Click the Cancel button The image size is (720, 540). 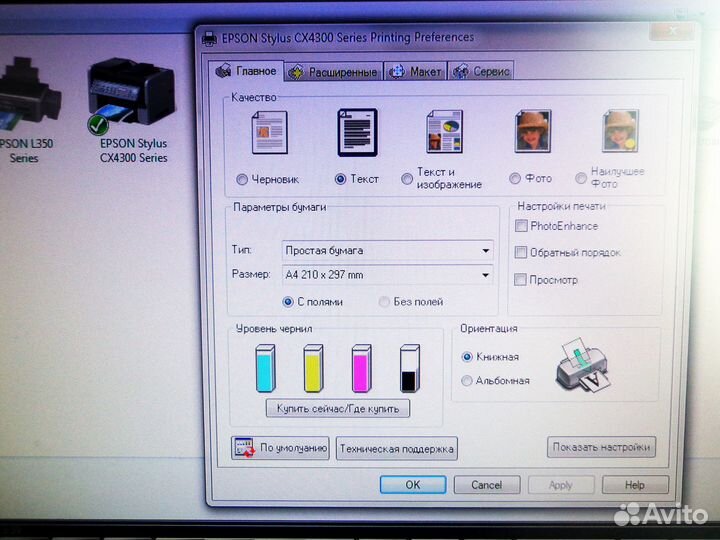pyautogui.click(x=487, y=485)
